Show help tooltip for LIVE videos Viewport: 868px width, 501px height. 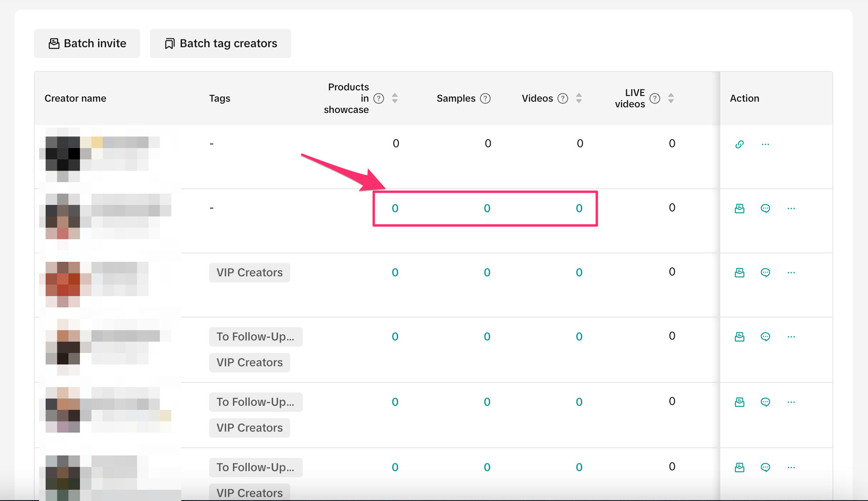coord(655,98)
